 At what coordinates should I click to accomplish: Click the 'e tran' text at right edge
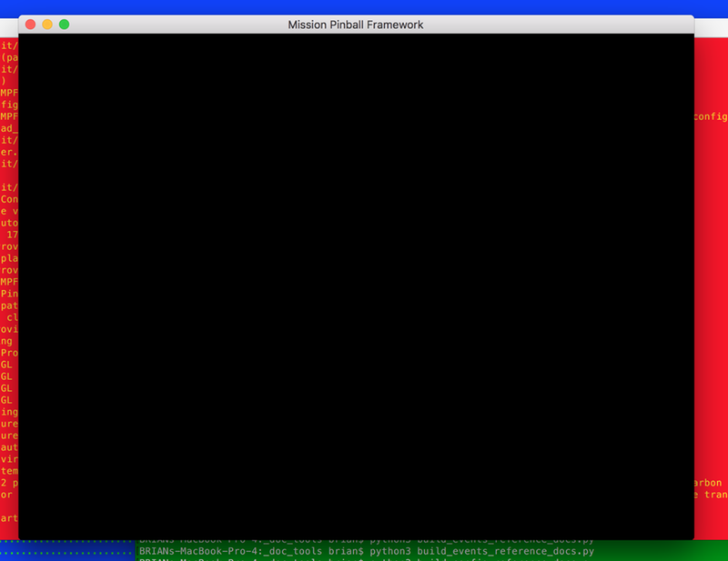point(711,495)
